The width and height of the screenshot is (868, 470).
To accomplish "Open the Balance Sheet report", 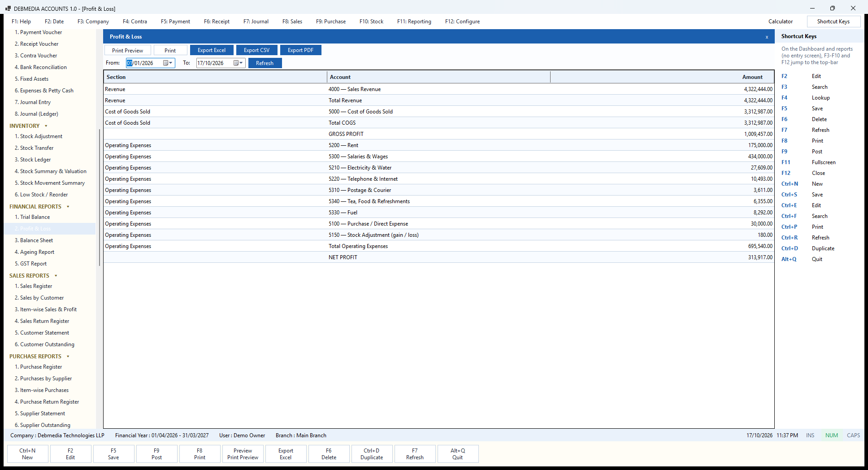I will coord(36,240).
